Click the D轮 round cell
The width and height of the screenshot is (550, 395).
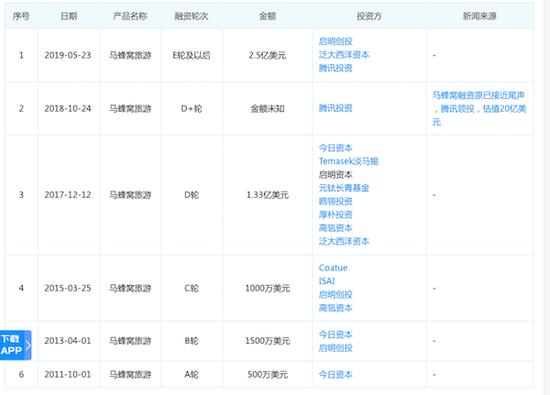tap(192, 195)
